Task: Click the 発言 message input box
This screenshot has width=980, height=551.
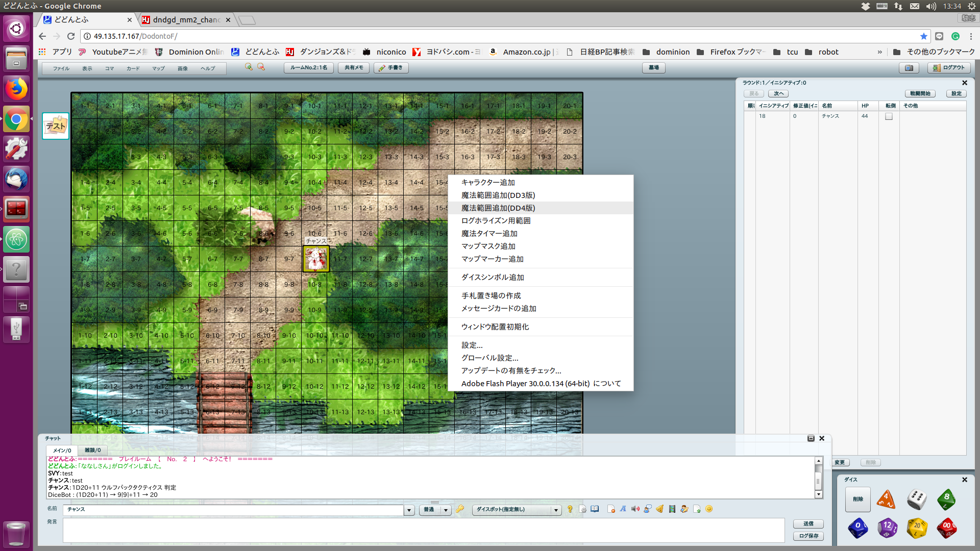Action: (423, 531)
